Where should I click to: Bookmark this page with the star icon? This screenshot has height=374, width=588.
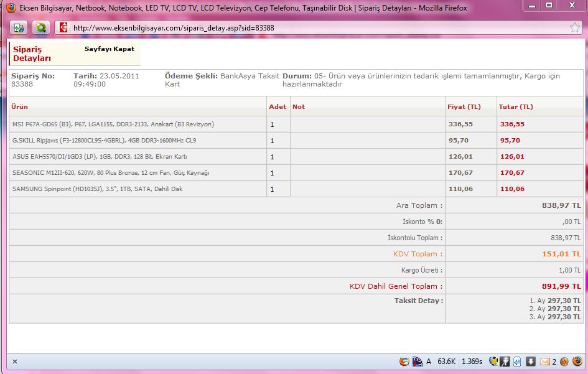[x=574, y=27]
